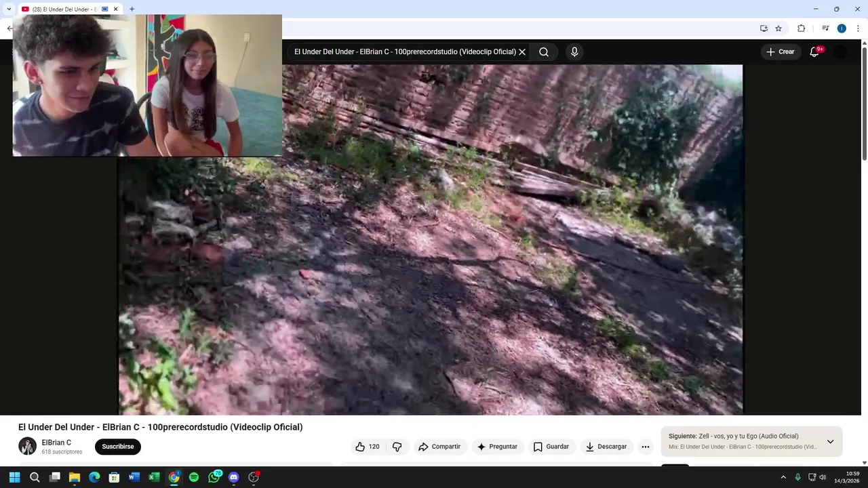Viewport: 868px width, 488px height.
Task: Start voice search with the microphone
Action: [574, 52]
